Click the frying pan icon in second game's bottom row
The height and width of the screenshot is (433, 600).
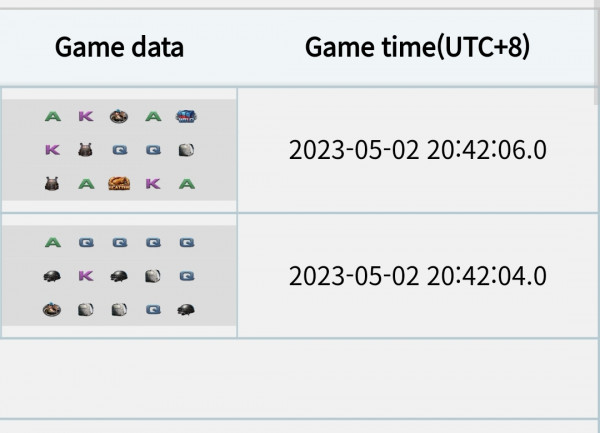coord(52,309)
